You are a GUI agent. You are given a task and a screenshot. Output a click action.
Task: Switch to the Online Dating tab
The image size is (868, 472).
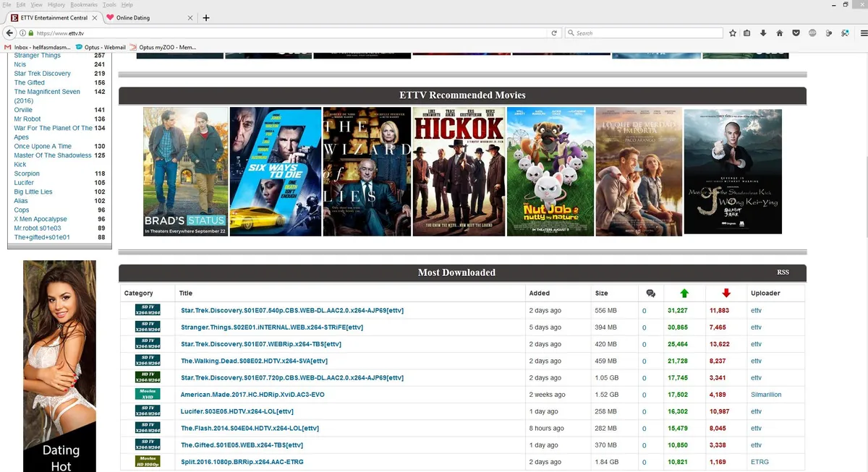(149, 17)
